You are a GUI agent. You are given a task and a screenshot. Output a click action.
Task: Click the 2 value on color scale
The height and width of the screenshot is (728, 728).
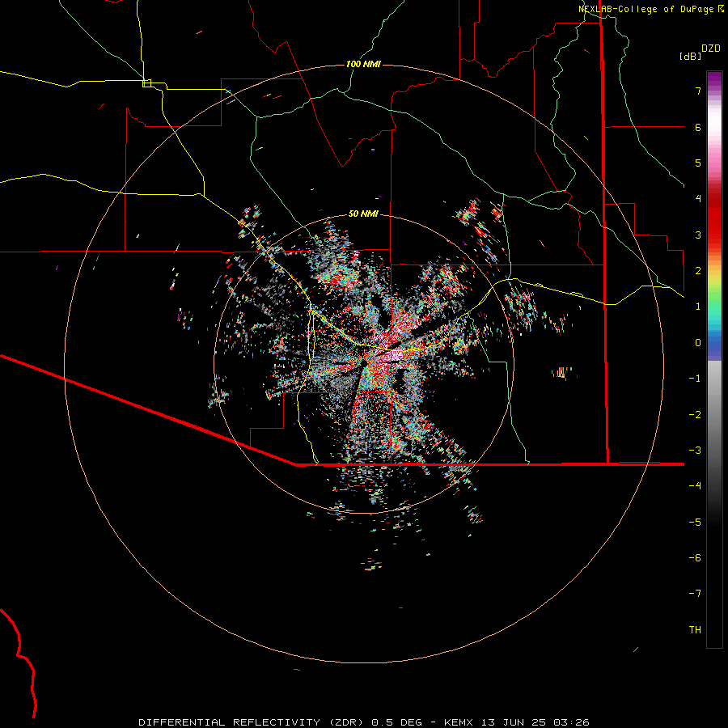698,271
